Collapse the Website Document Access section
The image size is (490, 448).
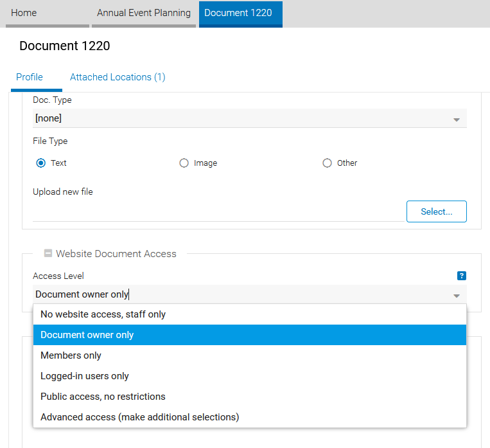click(48, 253)
